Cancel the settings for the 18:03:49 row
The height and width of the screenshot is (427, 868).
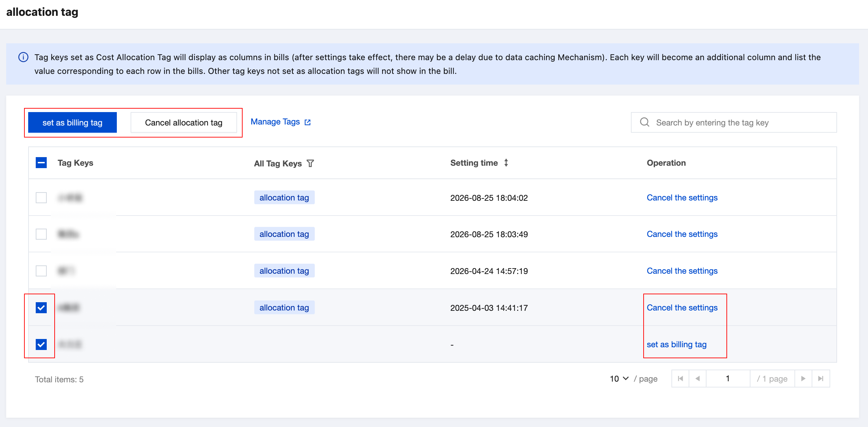tap(682, 234)
